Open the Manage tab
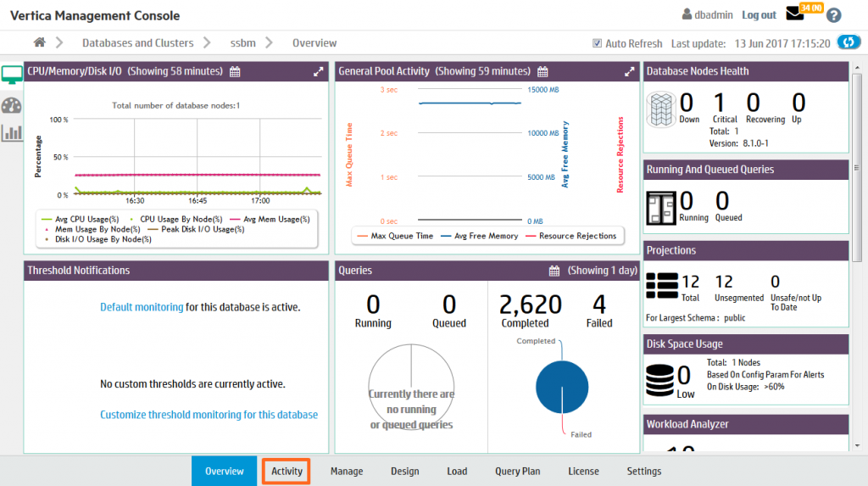Viewport: 868px width, 486px height. point(347,471)
